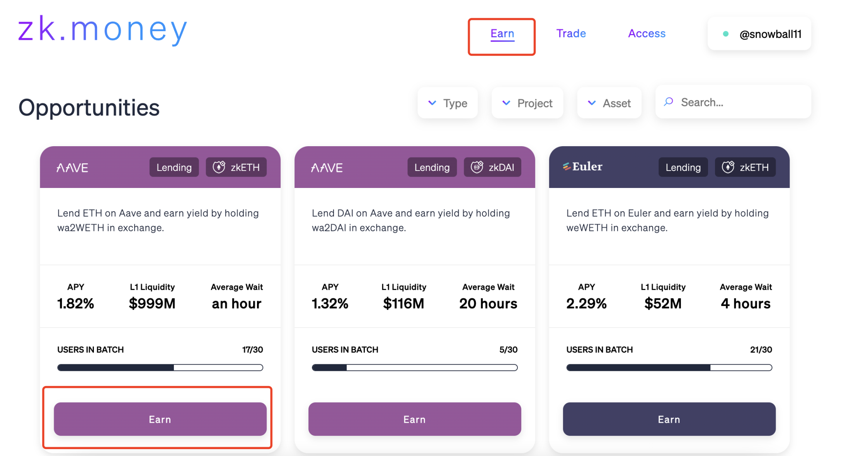The width and height of the screenshot is (868, 456).
Task: Open the Asset filter dropdown
Action: click(x=609, y=103)
